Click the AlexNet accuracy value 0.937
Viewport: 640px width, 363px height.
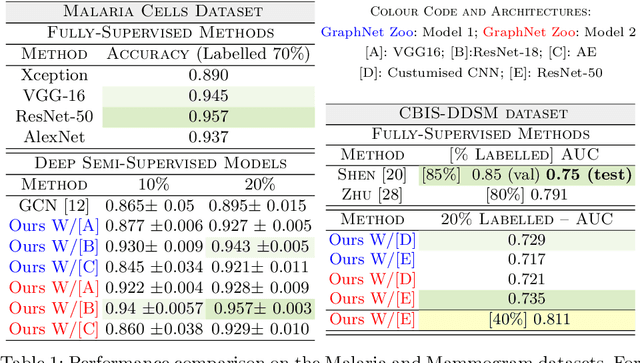[x=208, y=137]
